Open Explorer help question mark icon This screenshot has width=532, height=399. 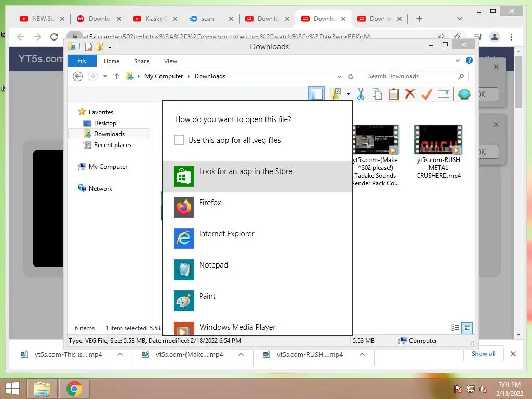click(469, 60)
